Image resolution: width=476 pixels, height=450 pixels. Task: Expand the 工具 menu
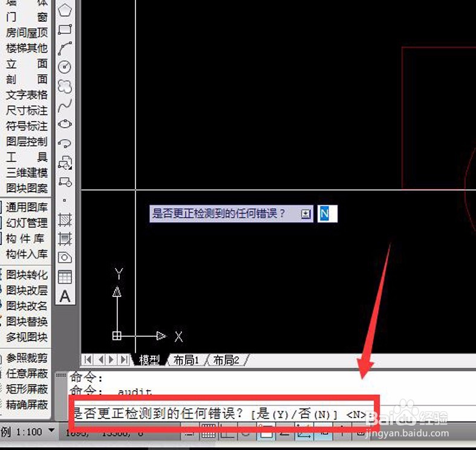coord(27,157)
